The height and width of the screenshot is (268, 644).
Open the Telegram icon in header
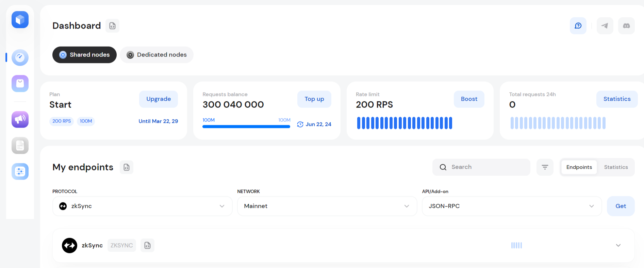click(605, 26)
